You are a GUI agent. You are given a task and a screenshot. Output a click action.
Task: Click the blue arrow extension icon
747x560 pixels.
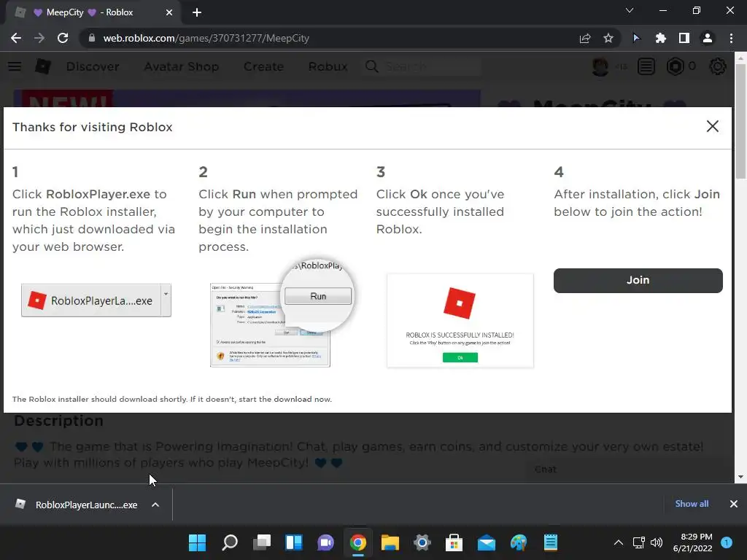[636, 38]
